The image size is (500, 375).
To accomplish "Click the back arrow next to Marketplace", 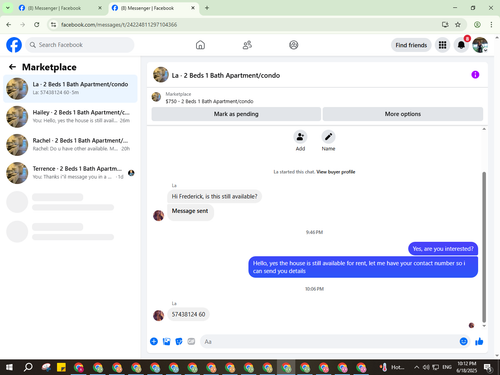I will coord(12,67).
